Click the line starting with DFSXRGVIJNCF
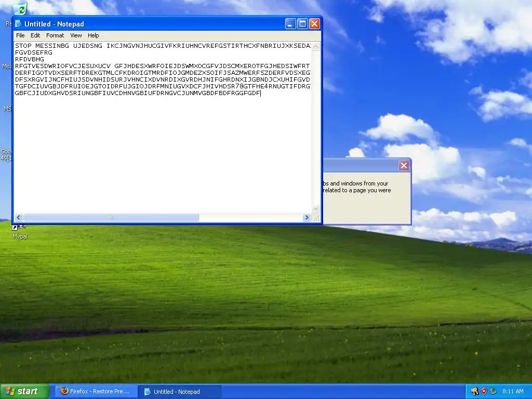Image resolution: width=532 pixels, height=399 pixels. 163,79
